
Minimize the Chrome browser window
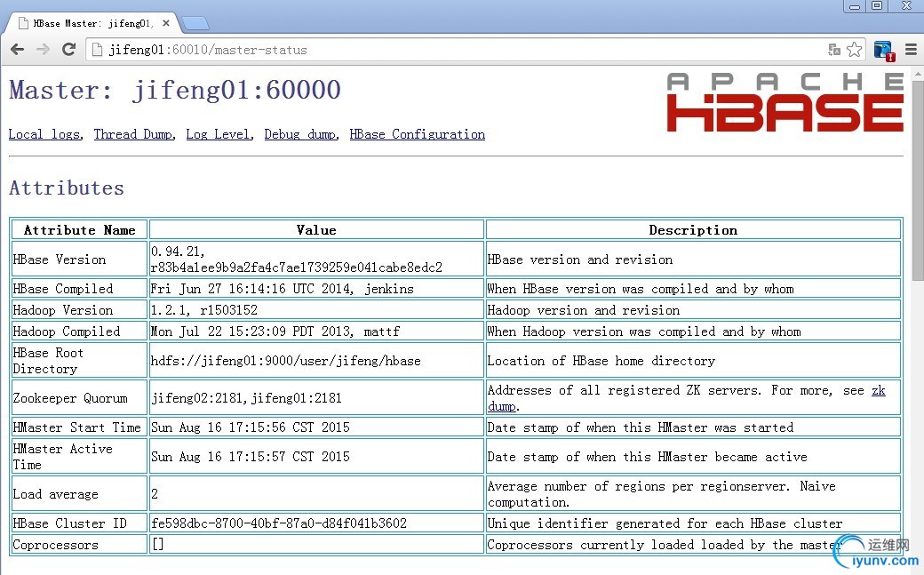coord(855,6)
